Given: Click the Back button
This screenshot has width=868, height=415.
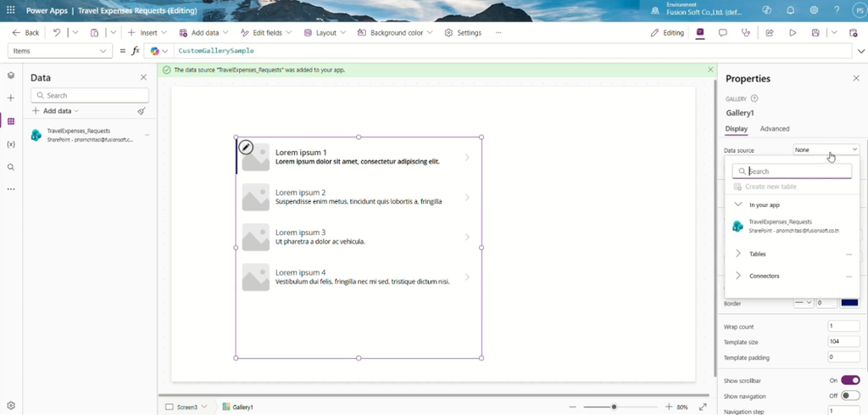Looking at the screenshot, I should tap(25, 33).
